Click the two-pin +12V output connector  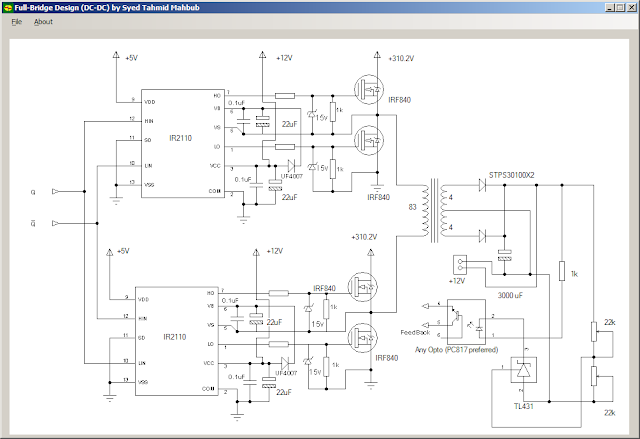click(x=460, y=265)
